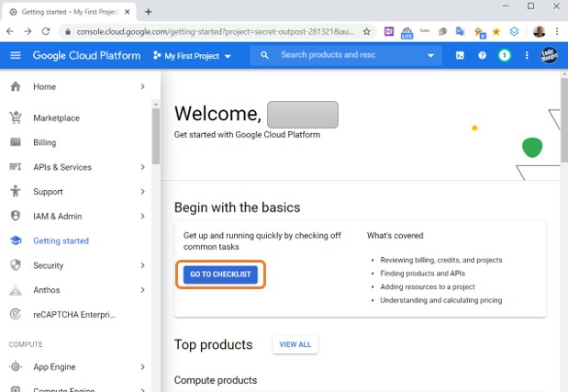568x392 pixels.
Task: Click the 'Compute products' heading
Action: click(x=216, y=380)
